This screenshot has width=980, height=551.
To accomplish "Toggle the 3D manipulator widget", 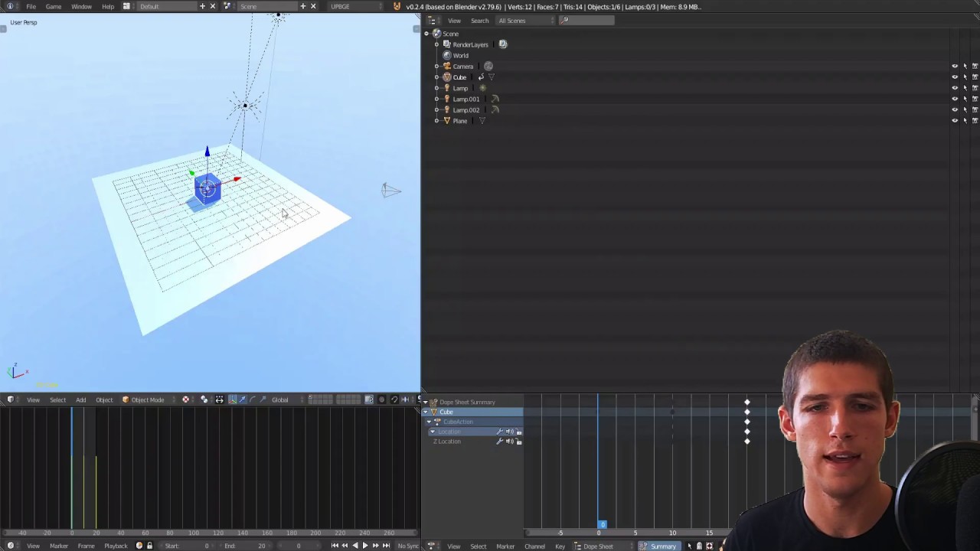I will click(233, 399).
